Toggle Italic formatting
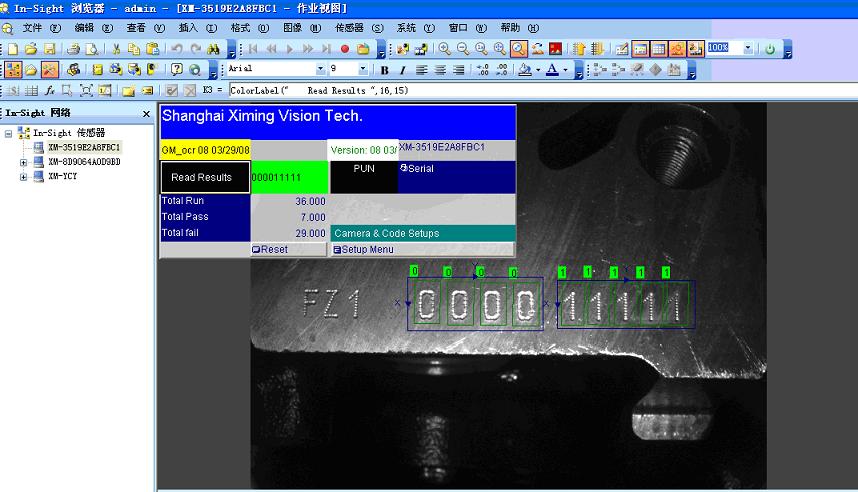Viewport: 858px width, 492px height. pos(402,70)
